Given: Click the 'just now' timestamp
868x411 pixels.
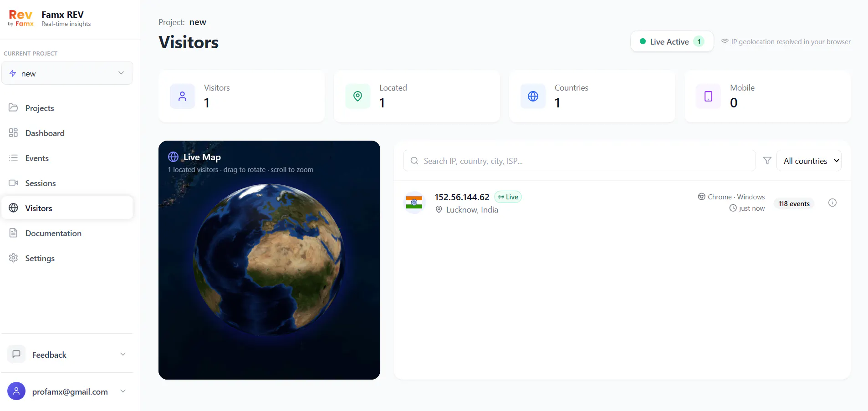Looking at the screenshot, I should [751, 208].
